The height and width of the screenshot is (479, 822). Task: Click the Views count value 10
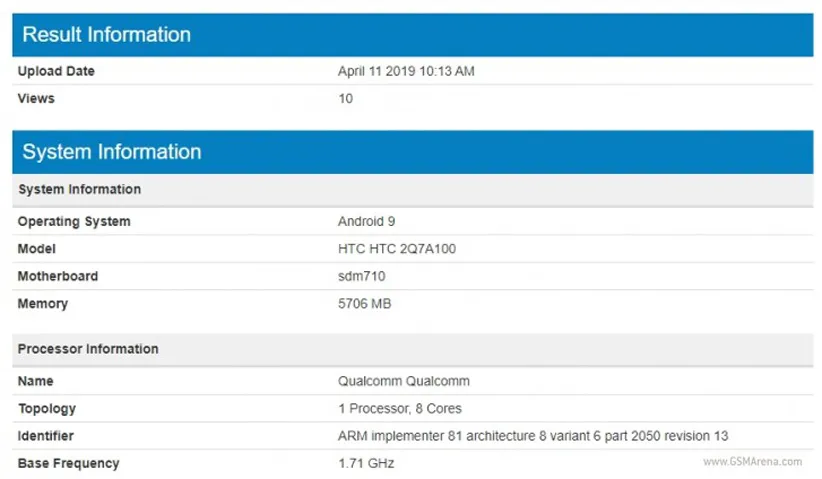click(345, 99)
